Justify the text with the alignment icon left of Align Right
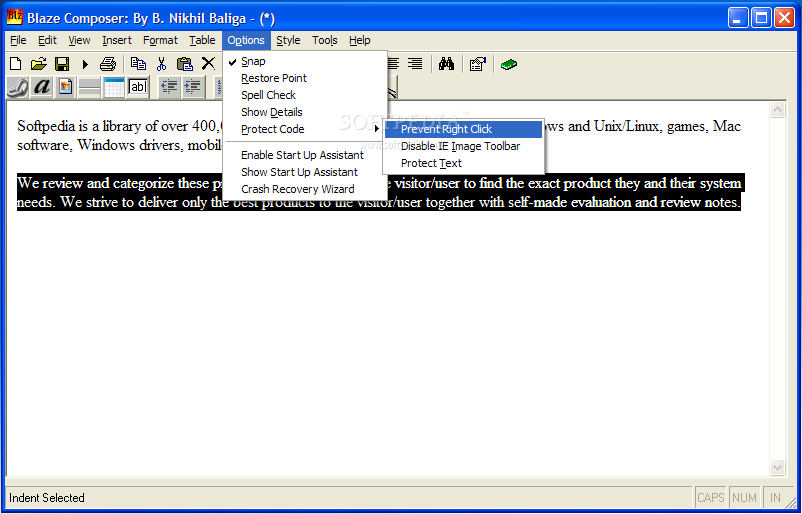 click(x=394, y=63)
